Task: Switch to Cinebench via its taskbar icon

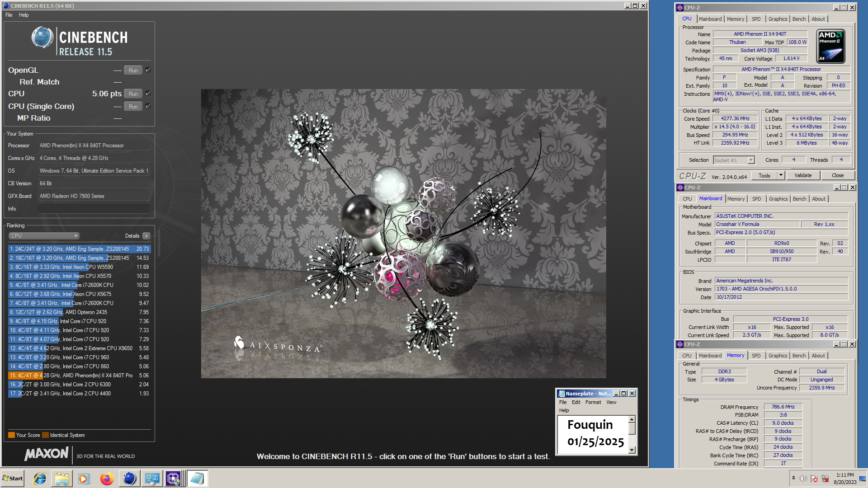Action: (129, 479)
